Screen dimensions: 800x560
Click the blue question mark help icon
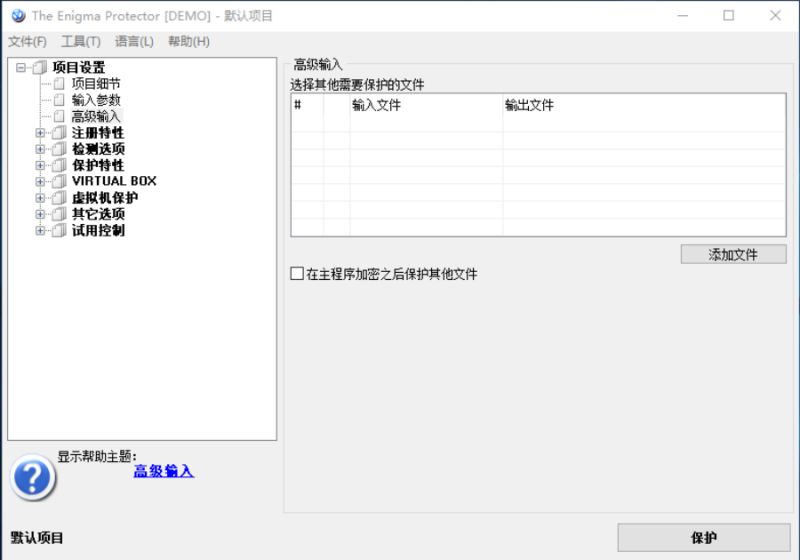click(33, 477)
